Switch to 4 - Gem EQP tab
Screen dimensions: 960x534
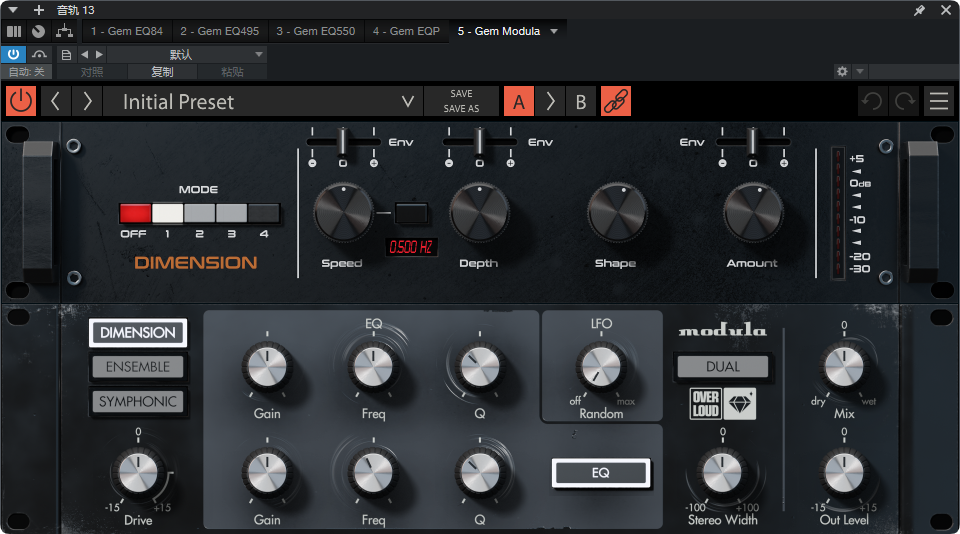point(406,31)
